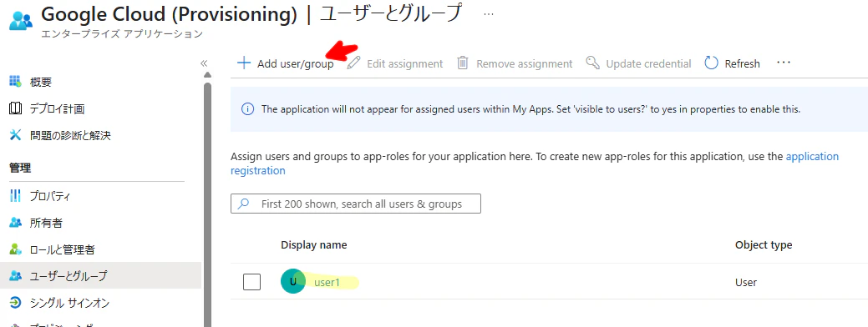This screenshot has width=868, height=327.
Task: Tick the checkbox for user1 row
Action: [x=251, y=282]
